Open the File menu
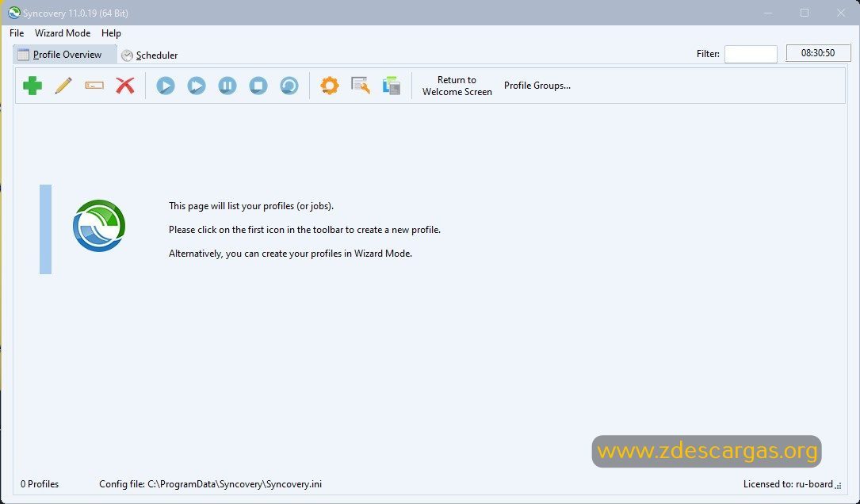Viewport: 860px width, 504px height. pos(17,33)
